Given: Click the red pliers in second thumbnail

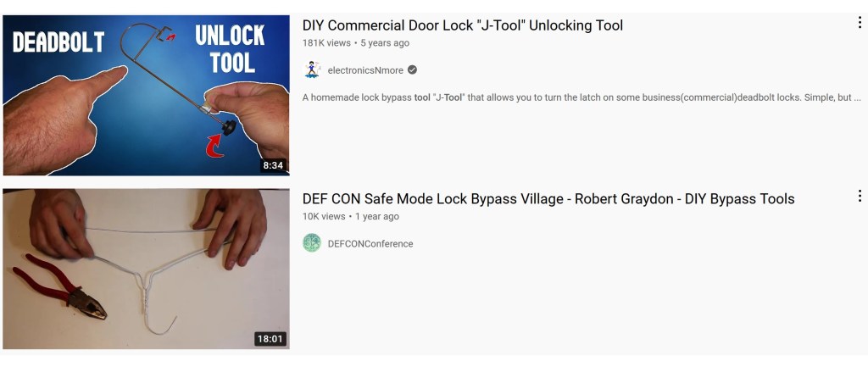Looking at the screenshot, I should (x=59, y=286).
